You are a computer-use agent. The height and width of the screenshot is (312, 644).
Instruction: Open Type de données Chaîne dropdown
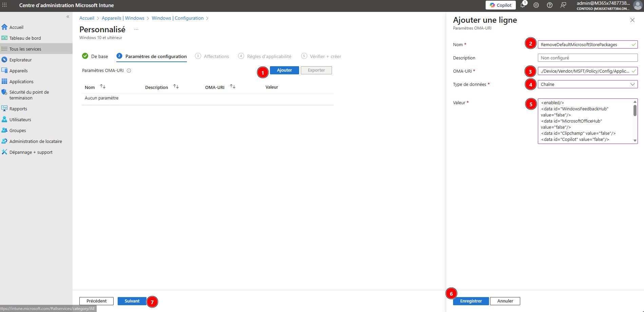(x=588, y=84)
